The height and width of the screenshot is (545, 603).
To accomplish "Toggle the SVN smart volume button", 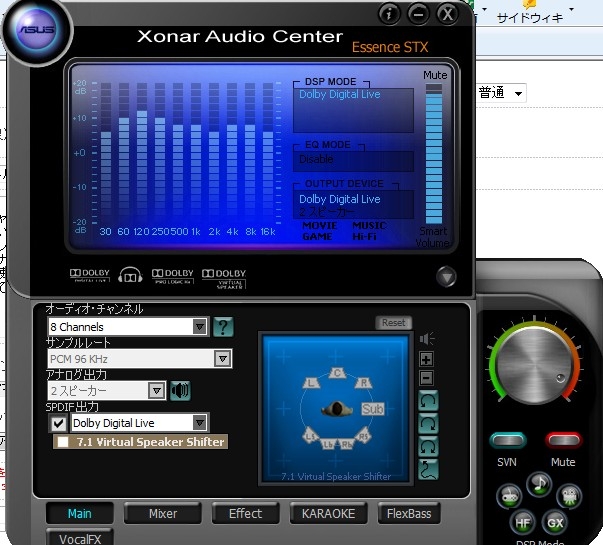I will 508,441.
